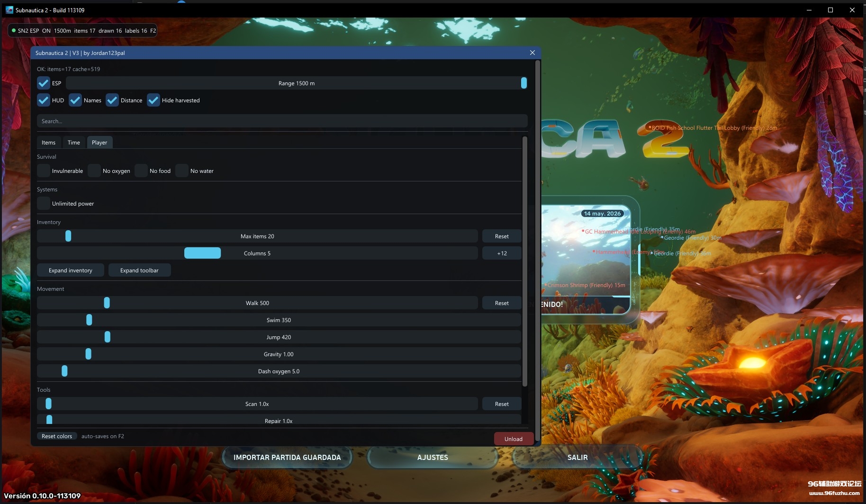Maximize the Subnautica 2 game window
This screenshot has height=504, width=866.
click(830, 10)
